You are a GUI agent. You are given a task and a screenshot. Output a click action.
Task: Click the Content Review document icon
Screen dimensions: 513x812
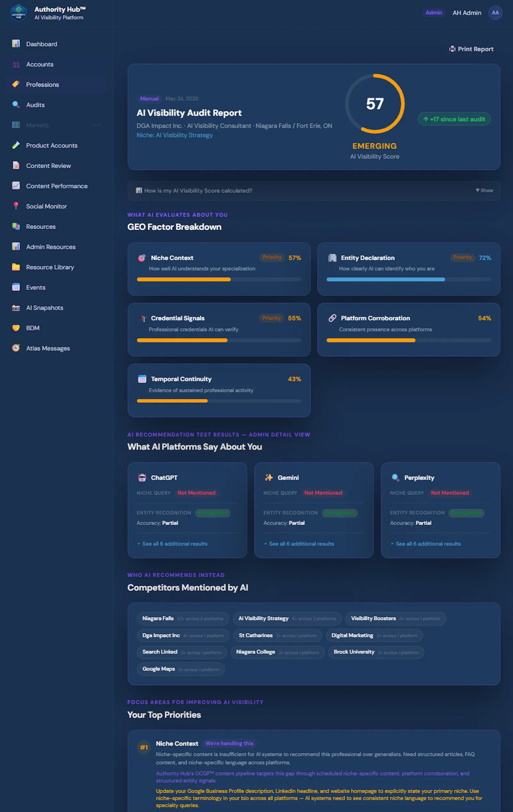pos(16,165)
